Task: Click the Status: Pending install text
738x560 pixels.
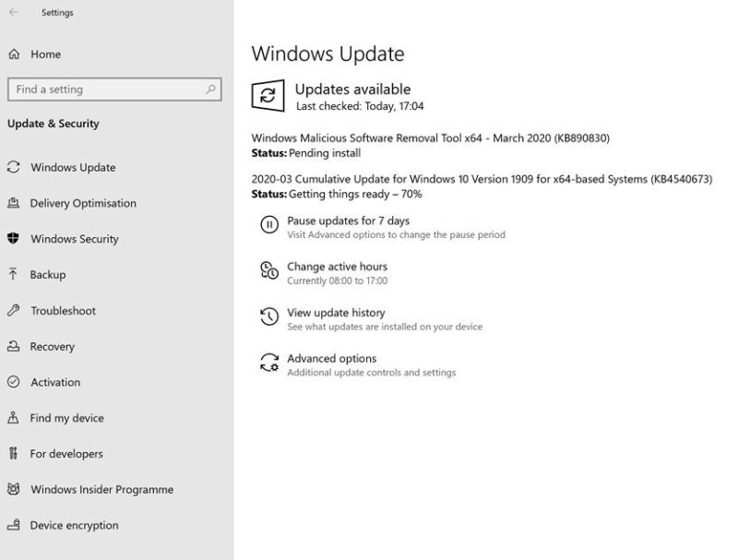Action: pos(306,153)
